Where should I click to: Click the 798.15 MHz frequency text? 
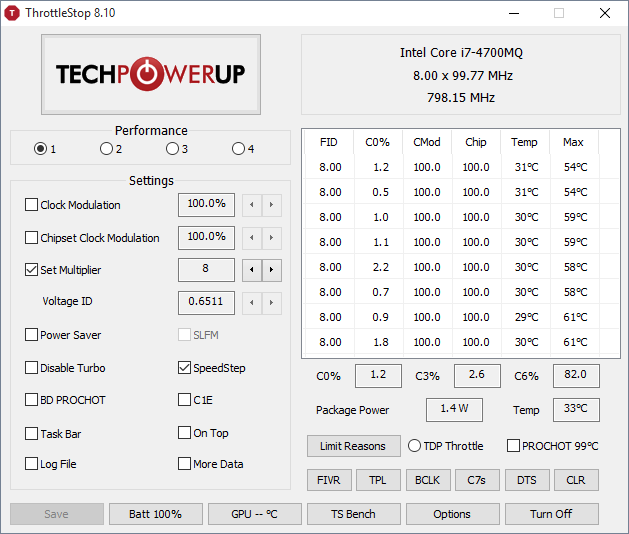[x=461, y=97]
